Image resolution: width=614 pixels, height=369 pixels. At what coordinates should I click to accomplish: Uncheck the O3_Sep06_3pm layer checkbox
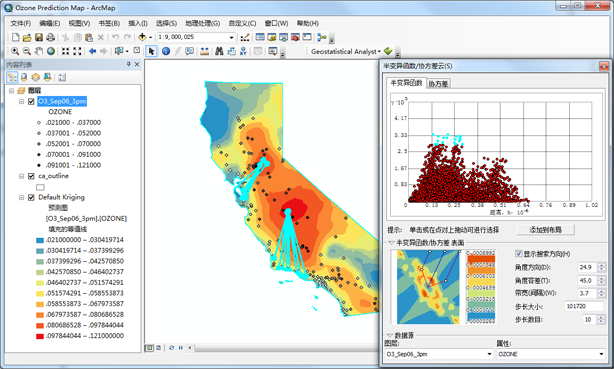pyautogui.click(x=31, y=101)
